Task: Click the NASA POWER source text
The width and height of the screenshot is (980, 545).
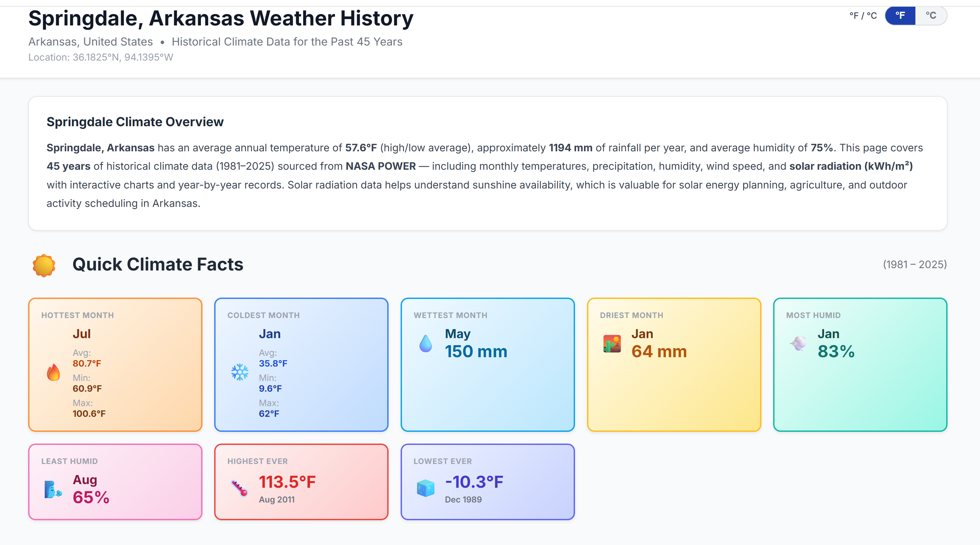Action: pyautogui.click(x=381, y=166)
